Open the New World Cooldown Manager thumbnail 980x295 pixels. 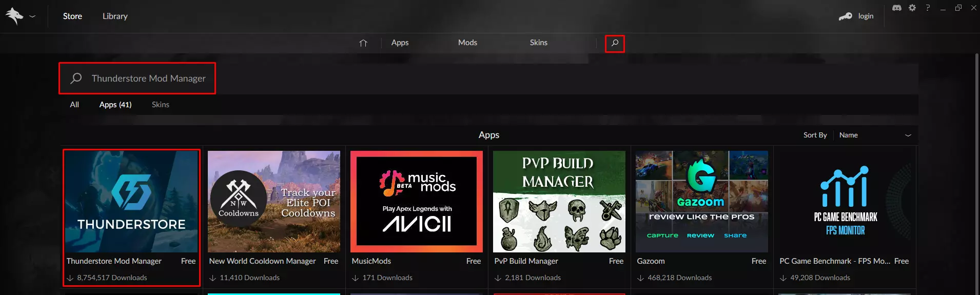(274, 201)
